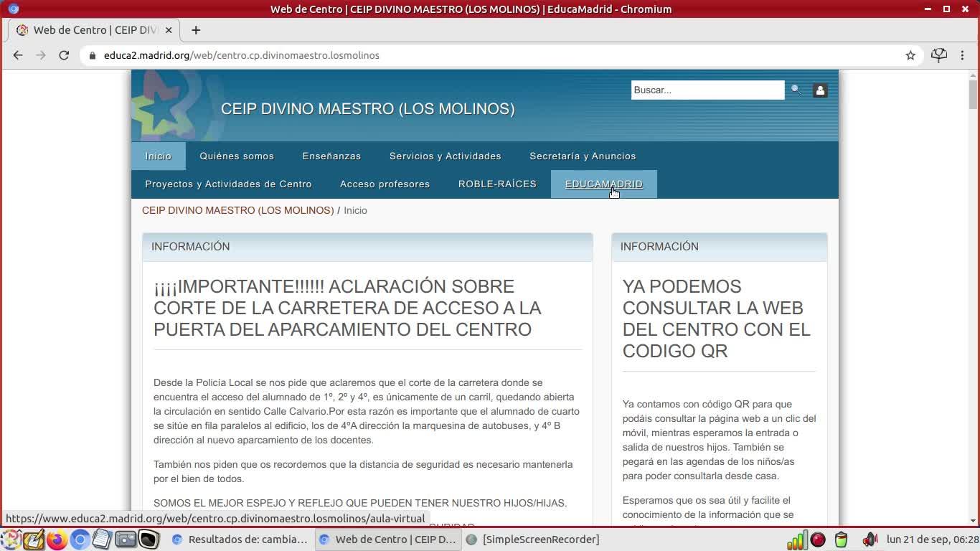Open the Inicio menu item

(x=159, y=156)
